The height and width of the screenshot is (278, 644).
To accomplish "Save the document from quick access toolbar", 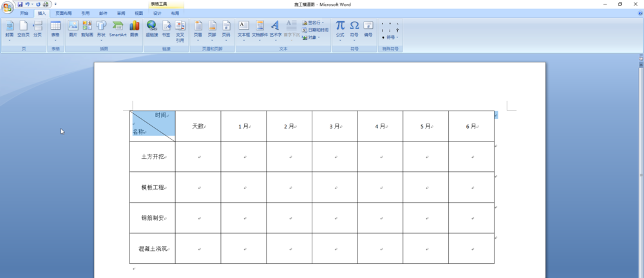I will pyautogui.click(x=20, y=4).
